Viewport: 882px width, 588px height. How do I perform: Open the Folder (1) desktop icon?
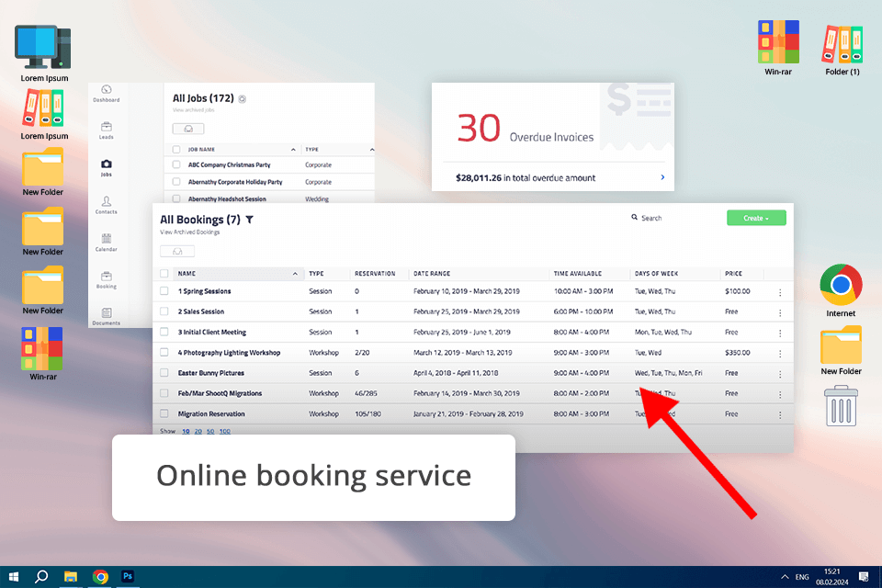[842, 51]
